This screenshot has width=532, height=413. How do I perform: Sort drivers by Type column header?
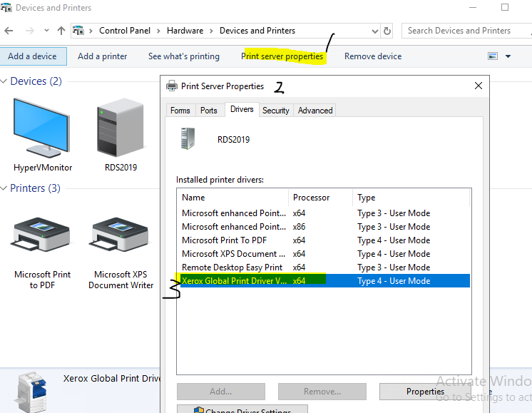click(411, 198)
